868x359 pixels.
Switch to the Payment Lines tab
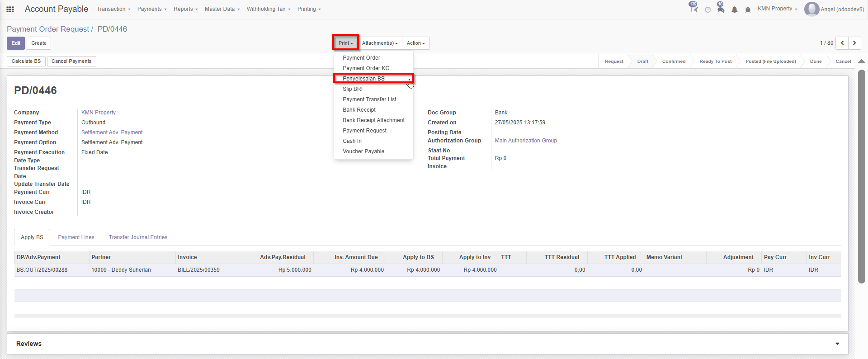click(x=76, y=237)
